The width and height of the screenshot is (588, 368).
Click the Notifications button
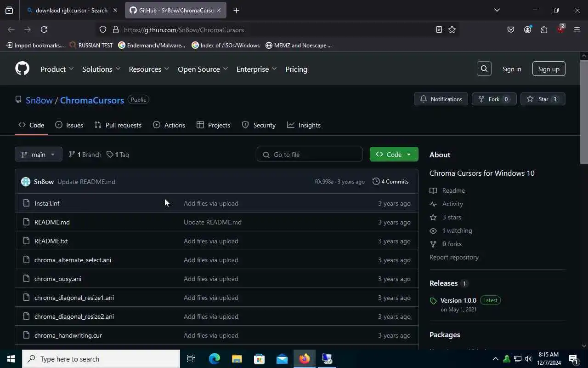coord(441,99)
